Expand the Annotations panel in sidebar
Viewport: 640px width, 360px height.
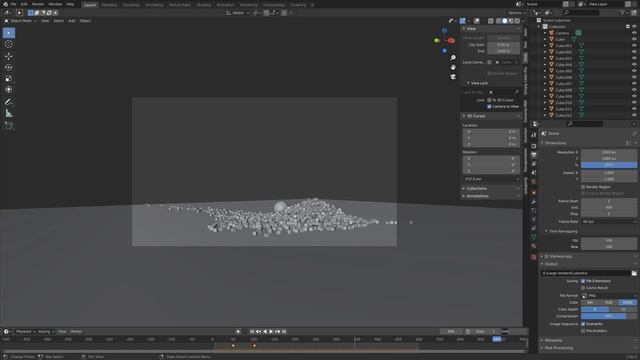click(477, 196)
